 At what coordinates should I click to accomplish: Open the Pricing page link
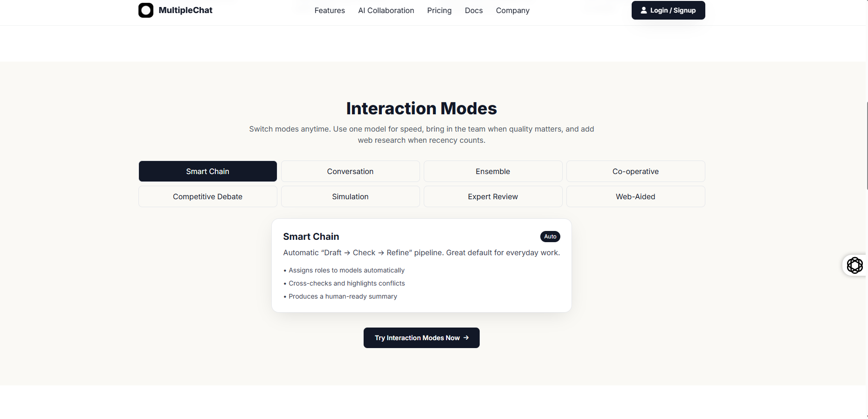click(439, 10)
